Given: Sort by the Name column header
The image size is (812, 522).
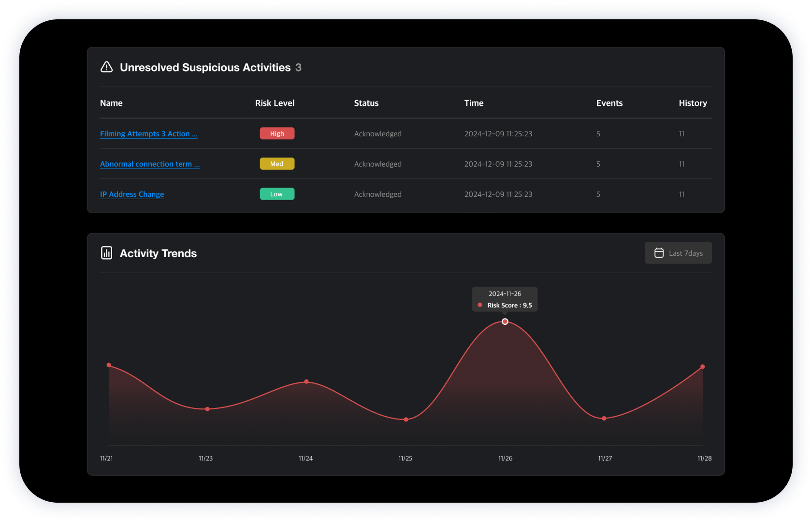Looking at the screenshot, I should (111, 103).
